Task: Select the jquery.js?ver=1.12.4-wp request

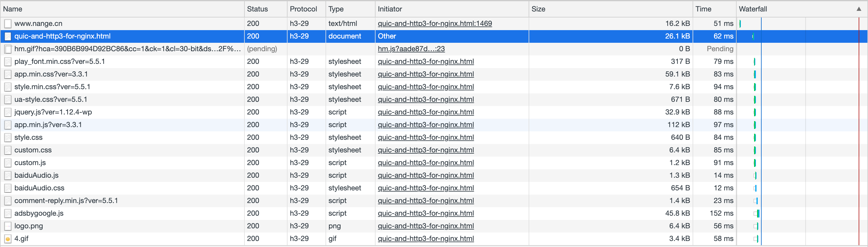Action: (x=53, y=112)
